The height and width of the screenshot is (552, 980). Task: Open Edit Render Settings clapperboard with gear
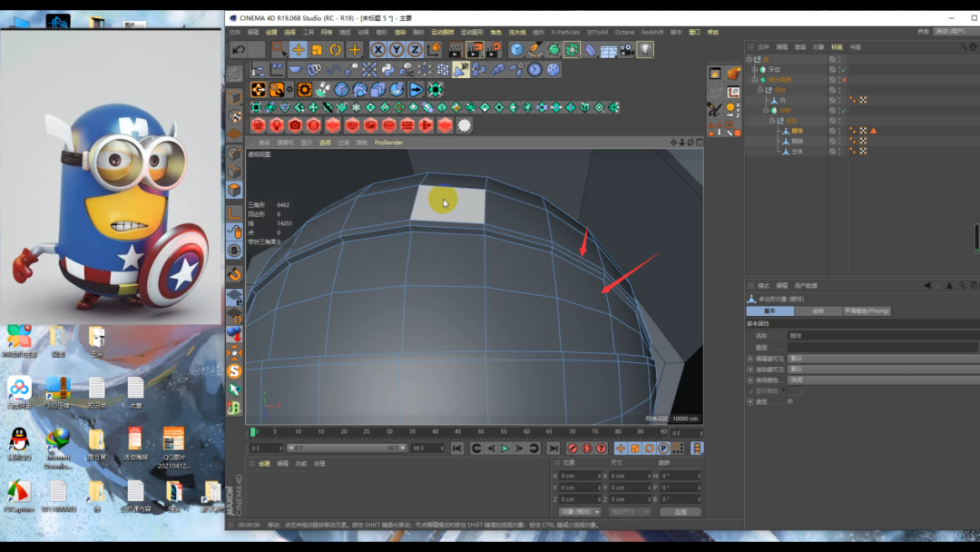pos(493,49)
